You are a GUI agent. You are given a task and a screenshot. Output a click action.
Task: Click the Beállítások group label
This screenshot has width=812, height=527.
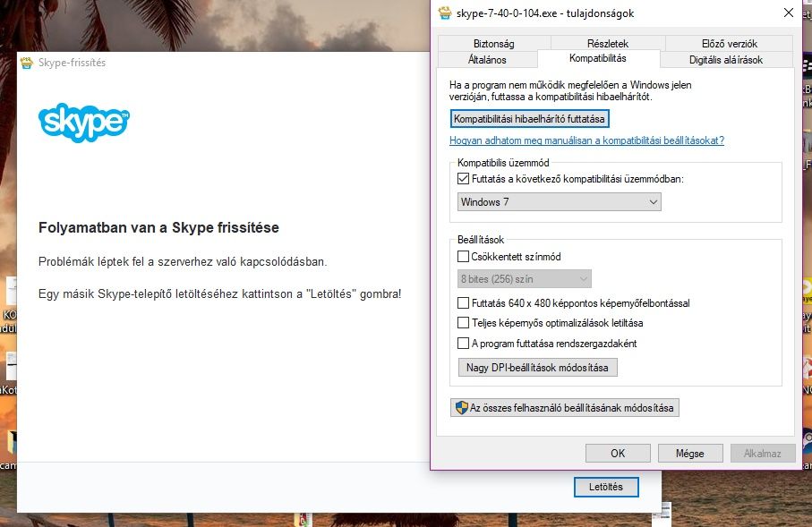coord(481,240)
